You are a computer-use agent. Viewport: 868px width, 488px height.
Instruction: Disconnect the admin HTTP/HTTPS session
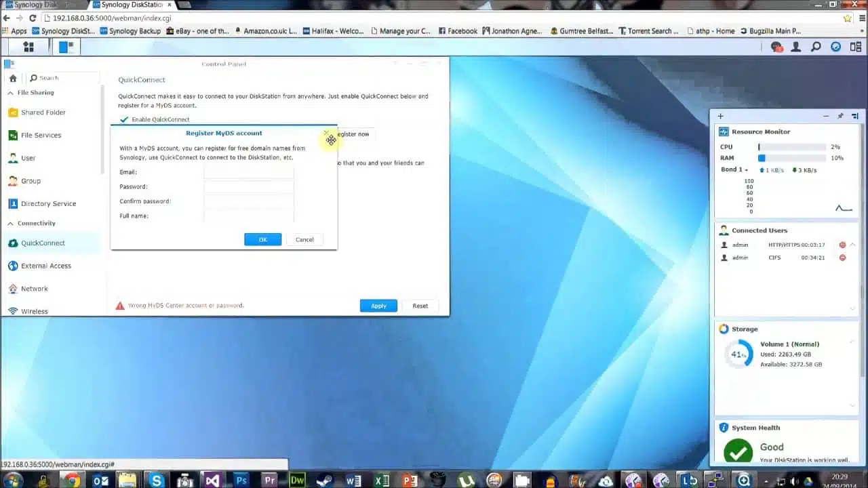842,245
